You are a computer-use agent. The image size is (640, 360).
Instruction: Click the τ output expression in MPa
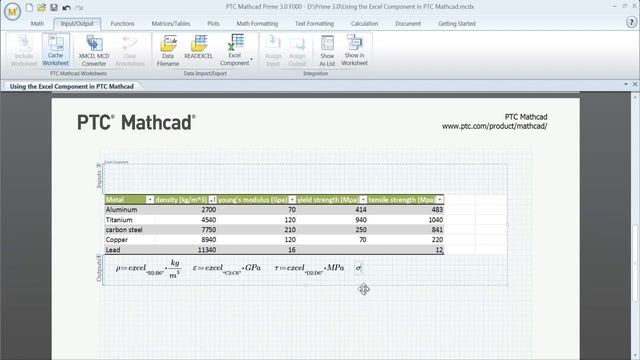[x=309, y=269]
